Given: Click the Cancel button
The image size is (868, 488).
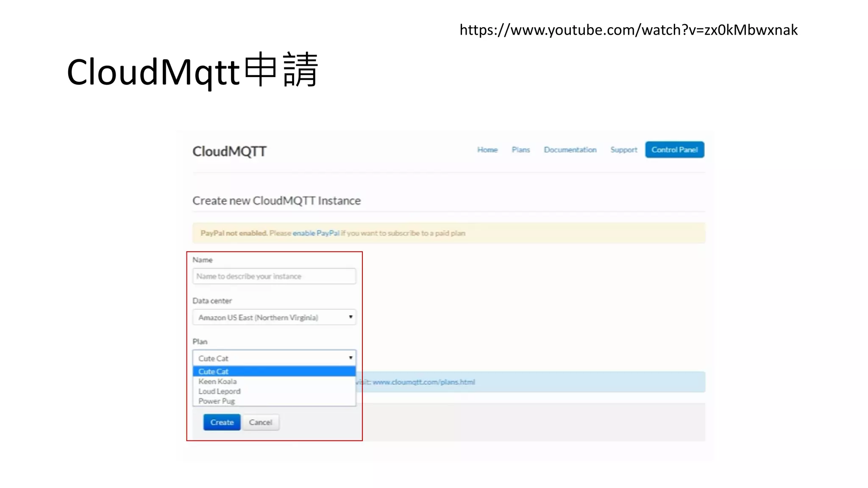Looking at the screenshot, I should [x=261, y=422].
